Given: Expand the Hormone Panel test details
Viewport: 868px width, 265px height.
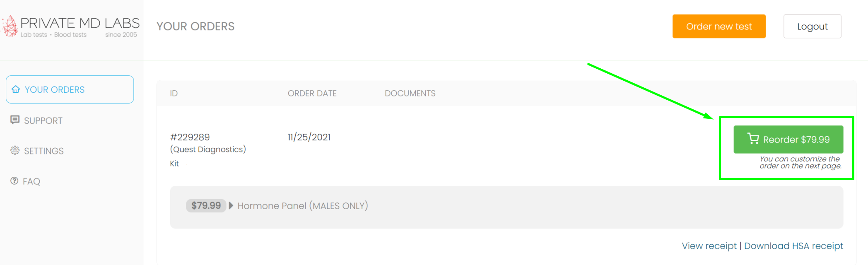Looking at the screenshot, I should click(x=302, y=205).
